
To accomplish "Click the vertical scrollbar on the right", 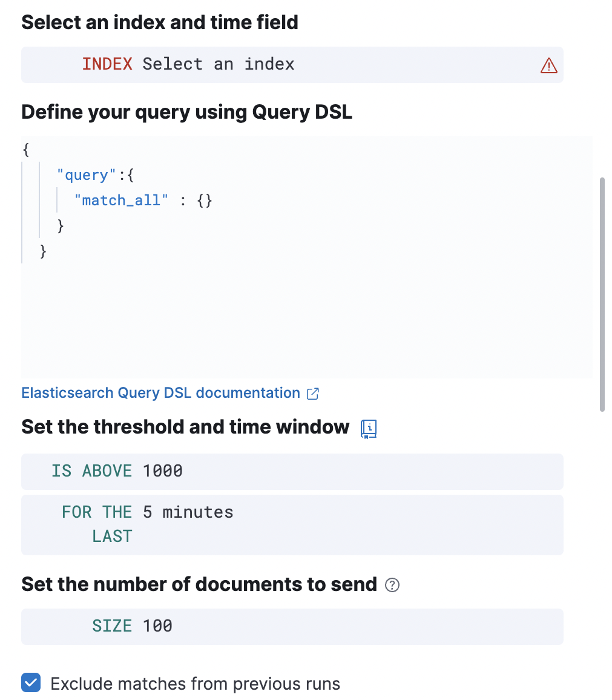I will 602,294.
